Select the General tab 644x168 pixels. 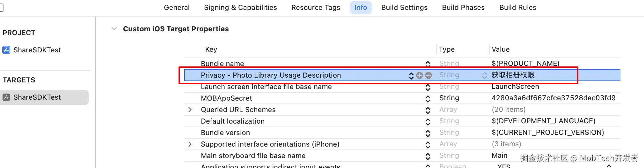[x=177, y=8]
